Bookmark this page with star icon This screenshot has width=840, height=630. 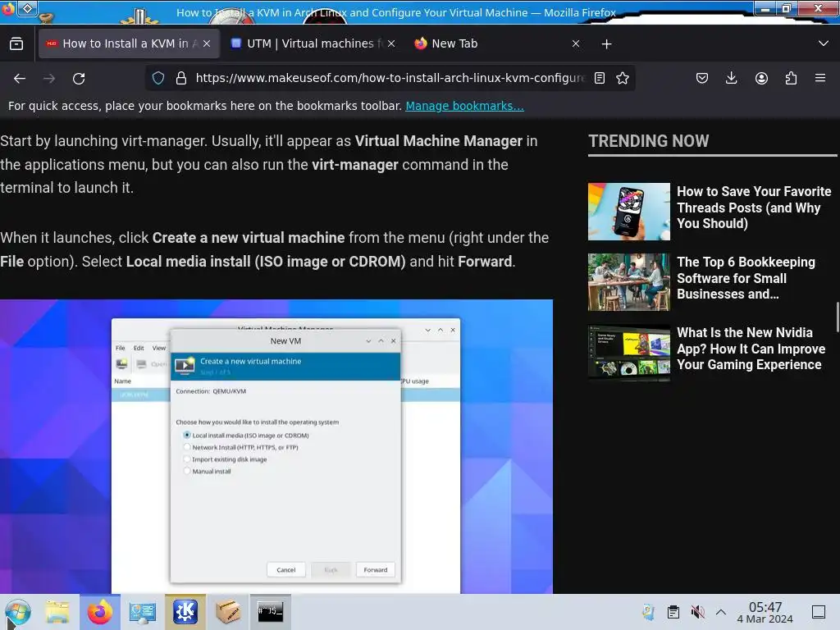point(623,78)
